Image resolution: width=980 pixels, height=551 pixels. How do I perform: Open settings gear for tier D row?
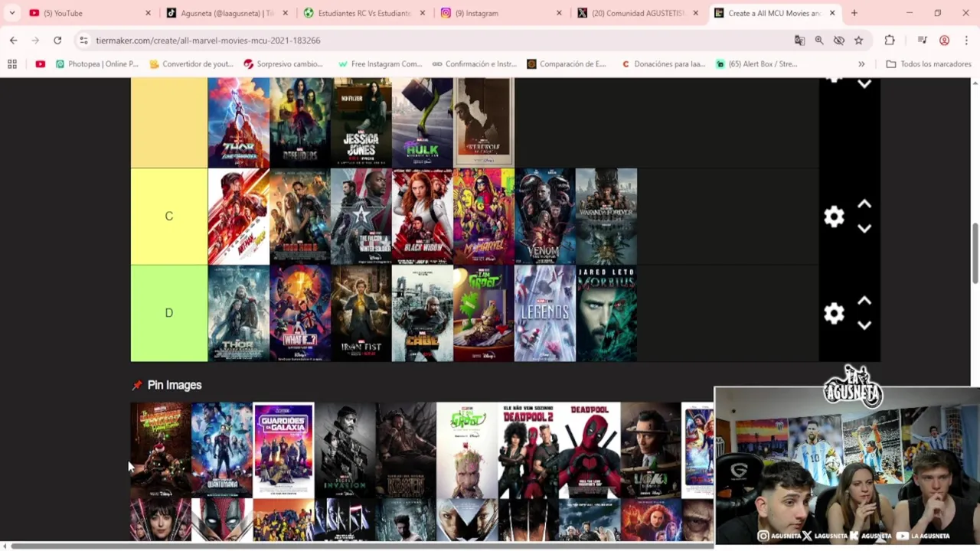coord(834,313)
